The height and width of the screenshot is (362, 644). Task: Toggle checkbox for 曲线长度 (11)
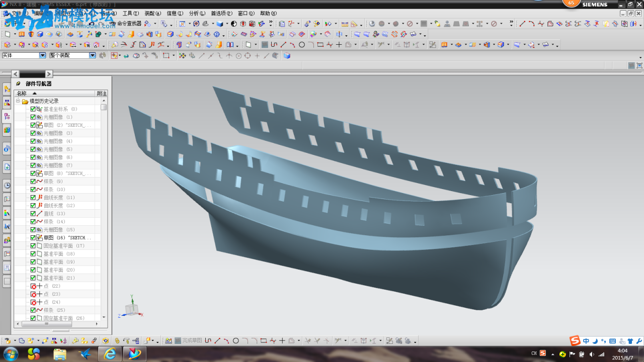(x=33, y=198)
